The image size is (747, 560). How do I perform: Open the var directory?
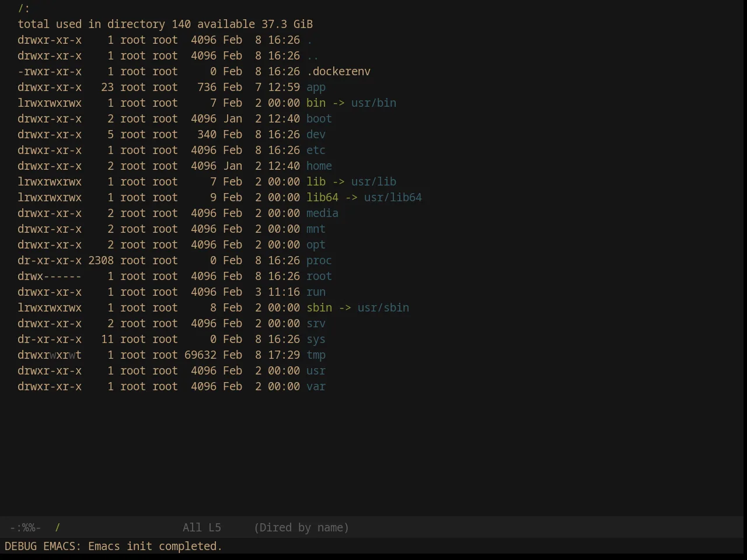coord(316,387)
